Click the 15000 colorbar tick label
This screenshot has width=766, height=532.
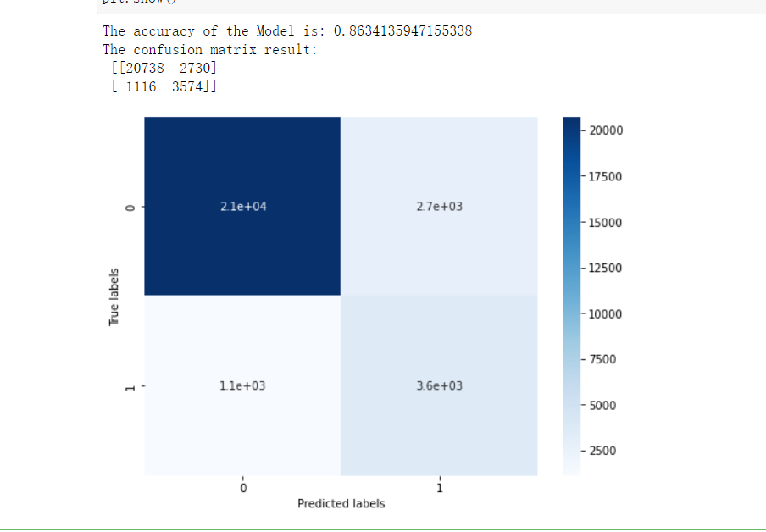[606, 222]
